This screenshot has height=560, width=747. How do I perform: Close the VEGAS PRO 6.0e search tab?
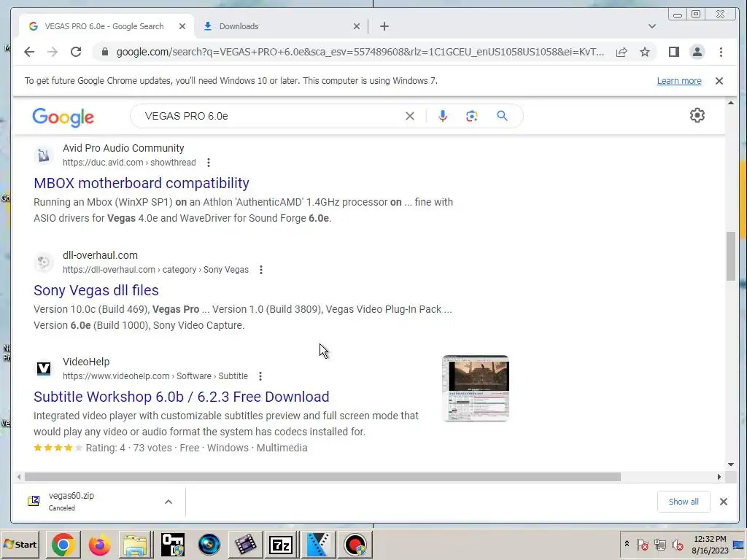point(182,26)
